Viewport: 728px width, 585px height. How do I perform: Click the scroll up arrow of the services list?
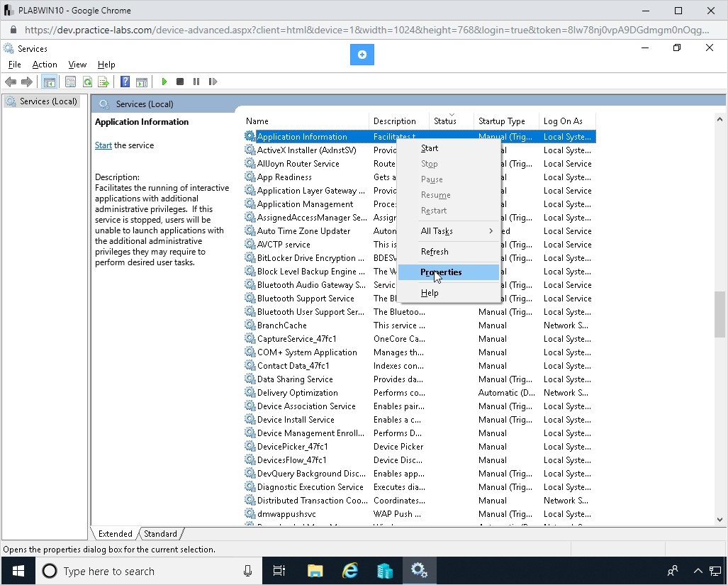(719, 120)
